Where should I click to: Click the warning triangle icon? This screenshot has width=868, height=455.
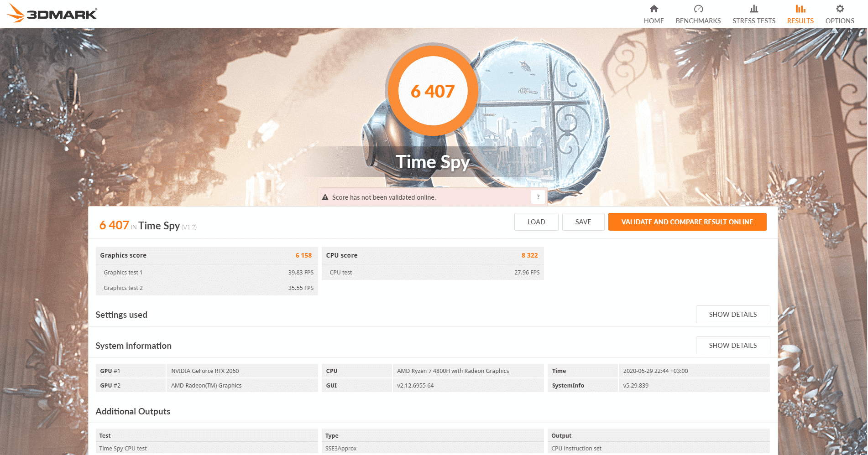325,197
